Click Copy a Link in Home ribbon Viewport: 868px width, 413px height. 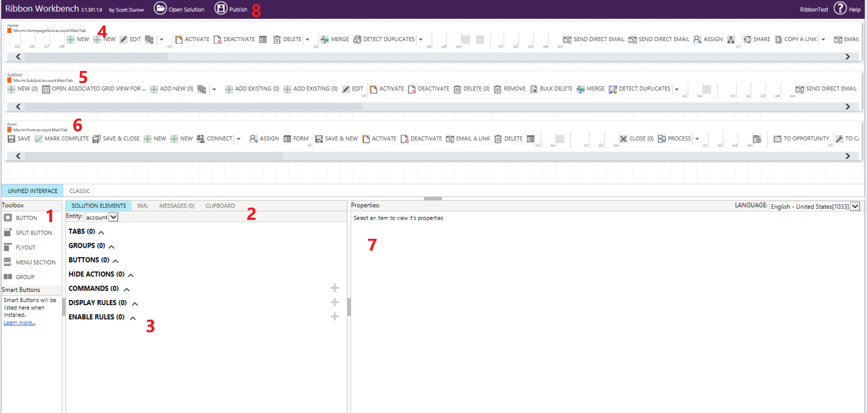point(796,39)
